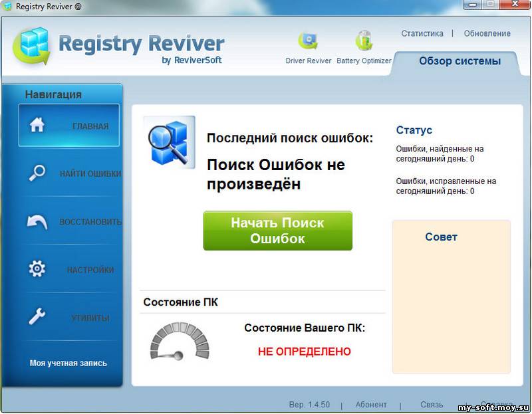Open the Battery Optimizer icon
Viewport: 532px width, 414px height.
click(364, 41)
